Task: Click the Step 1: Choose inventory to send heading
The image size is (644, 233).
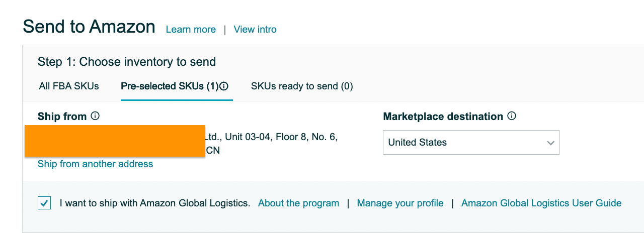Action: 127,62
